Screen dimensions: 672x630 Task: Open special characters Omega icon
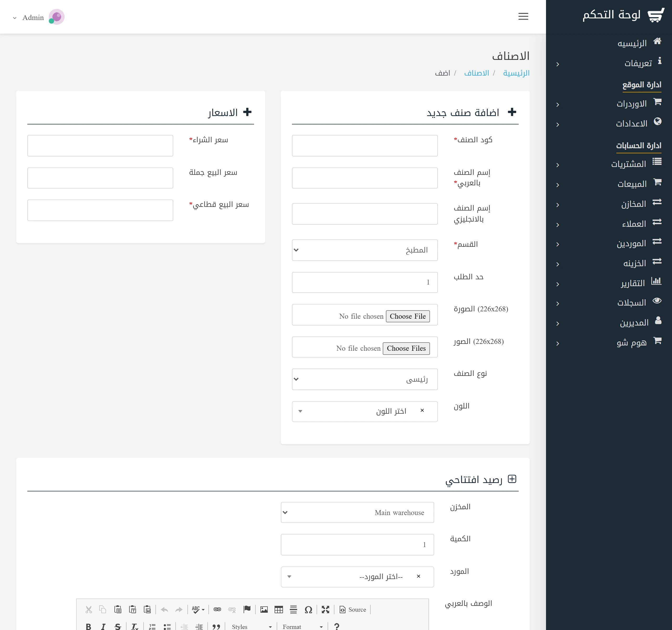click(308, 609)
